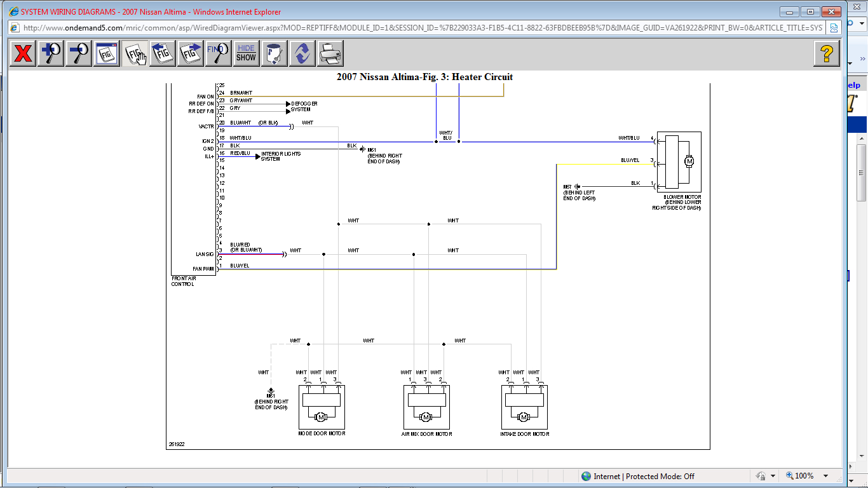
Task: Click the intake door motor M symbol
Action: pos(524,417)
